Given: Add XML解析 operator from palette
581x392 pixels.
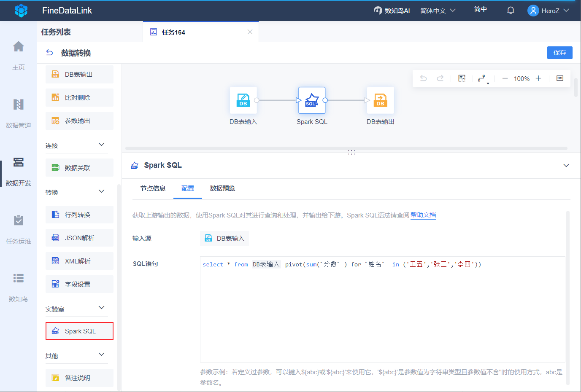Looking at the screenshot, I should pos(79,261).
